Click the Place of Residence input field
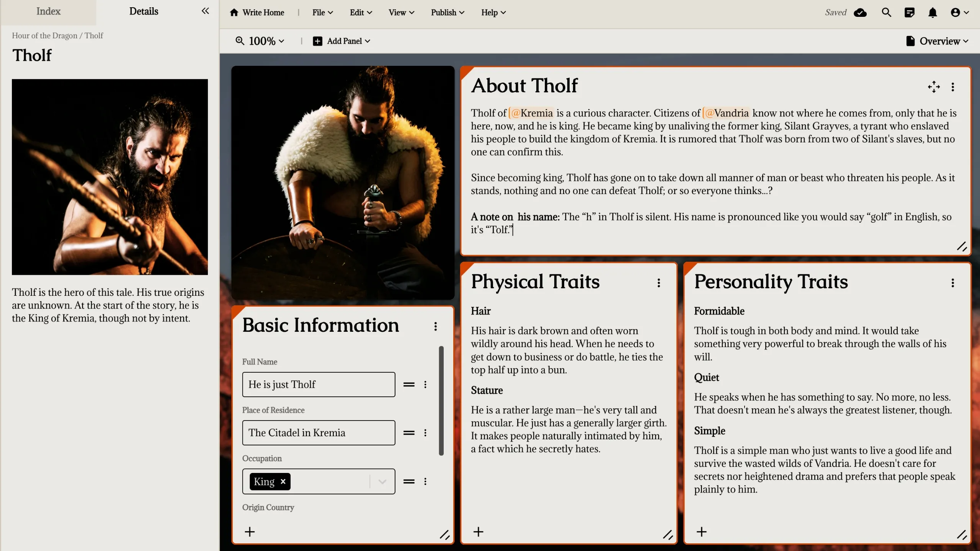The width and height of the screenshot is (980, 551). tap(318, 433)
